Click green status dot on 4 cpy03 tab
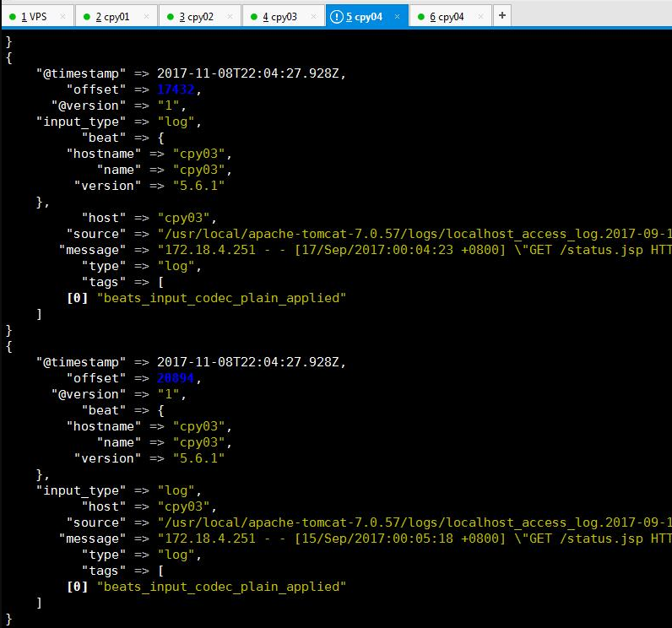 click(x=254, y=17)
